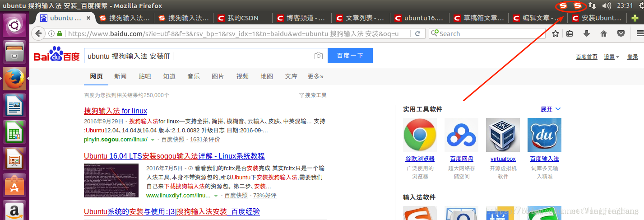
Task: Open the Firefox hamburger menu
Action: click(639, 33)
